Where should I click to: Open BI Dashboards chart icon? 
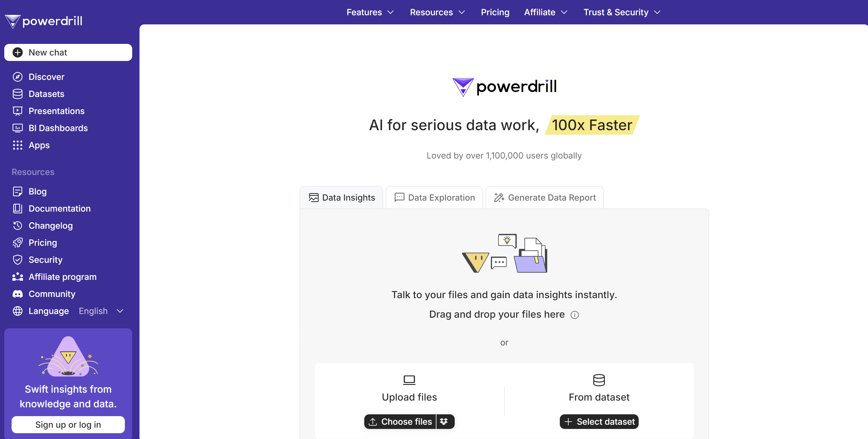click(18, 128)
